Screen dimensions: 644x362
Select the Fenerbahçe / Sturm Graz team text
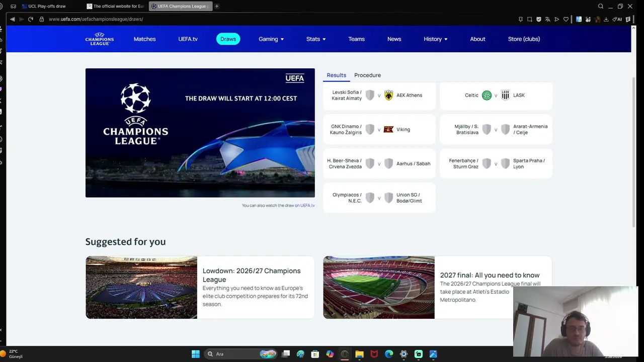coord(463,164)
